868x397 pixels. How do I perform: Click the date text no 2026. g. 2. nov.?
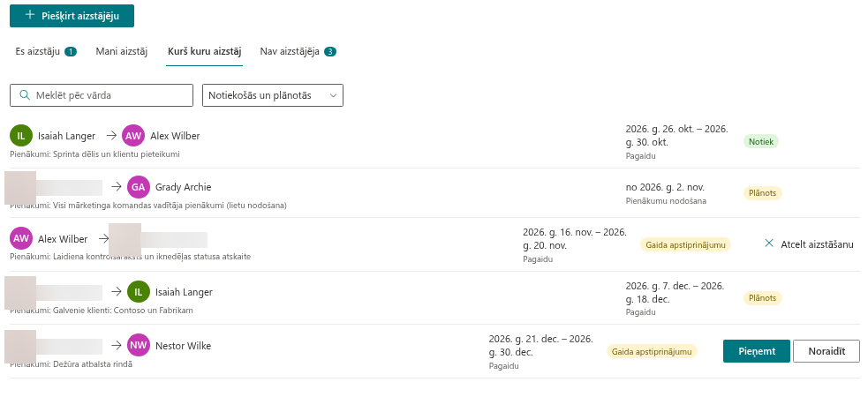pos(665,187)
